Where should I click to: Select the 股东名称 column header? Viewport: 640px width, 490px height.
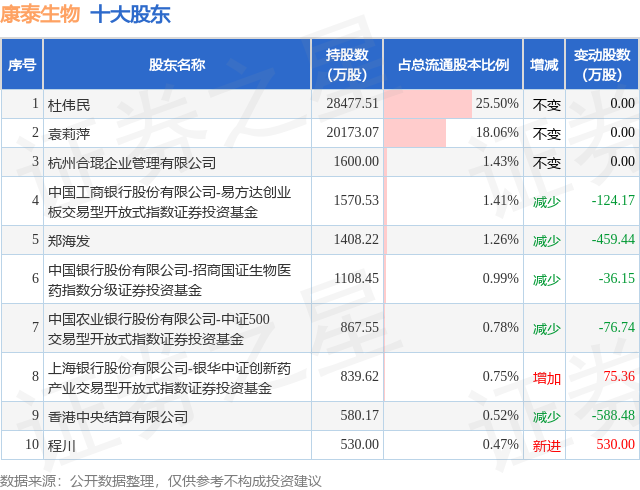tap(177, 65)
